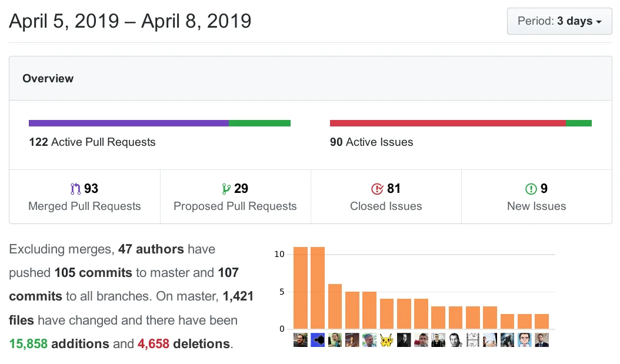This screenshot has width=620, height=364.
Task: Select the blue Mandelbrot fractal avatar
Action: click(x=318, y=340)
